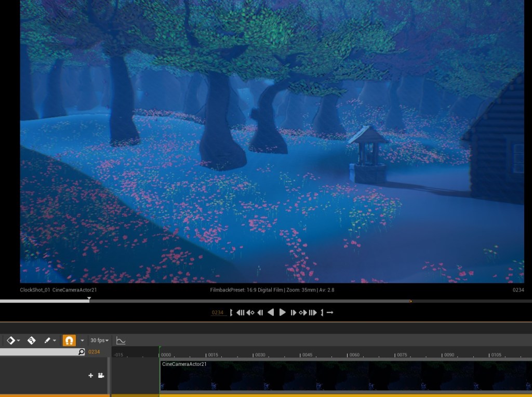Step forward one frame
532x397 pixels.
pos(294,312)
